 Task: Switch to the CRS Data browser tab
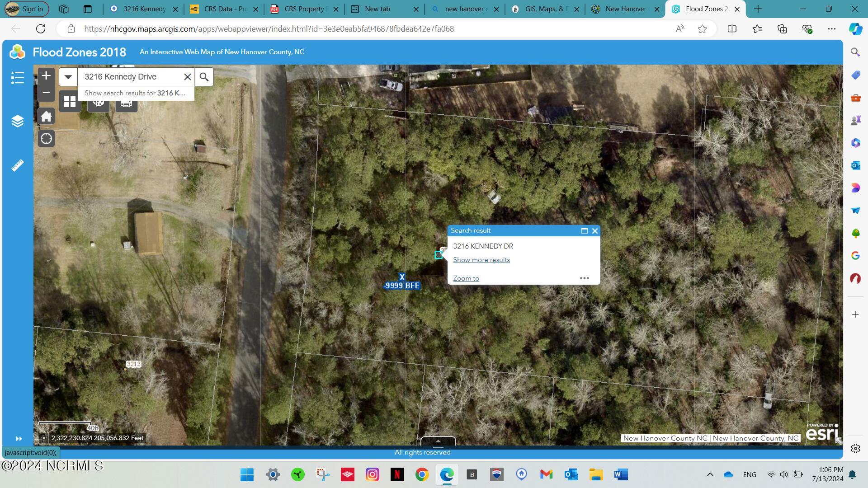pos(223,9)
